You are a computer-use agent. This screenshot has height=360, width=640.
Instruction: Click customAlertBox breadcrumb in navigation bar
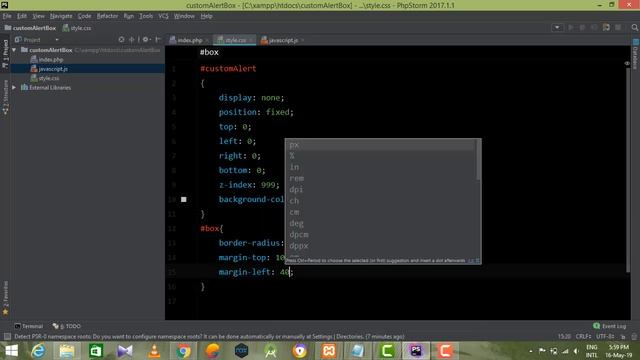click(x=30, y=28)
